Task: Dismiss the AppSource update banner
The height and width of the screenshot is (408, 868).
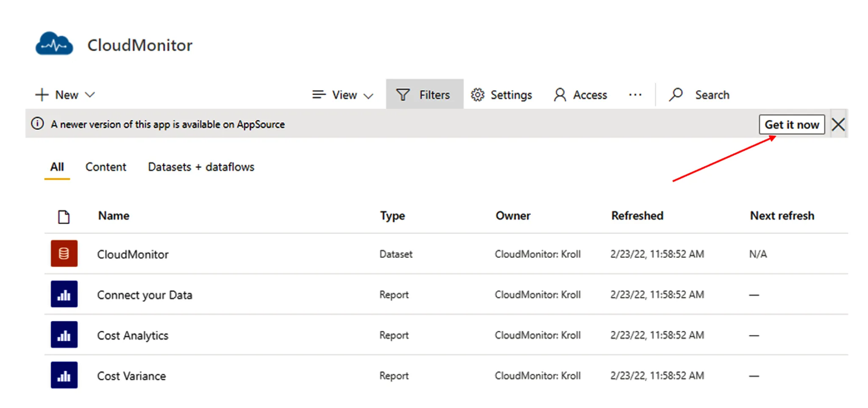Action: (838, 125)
